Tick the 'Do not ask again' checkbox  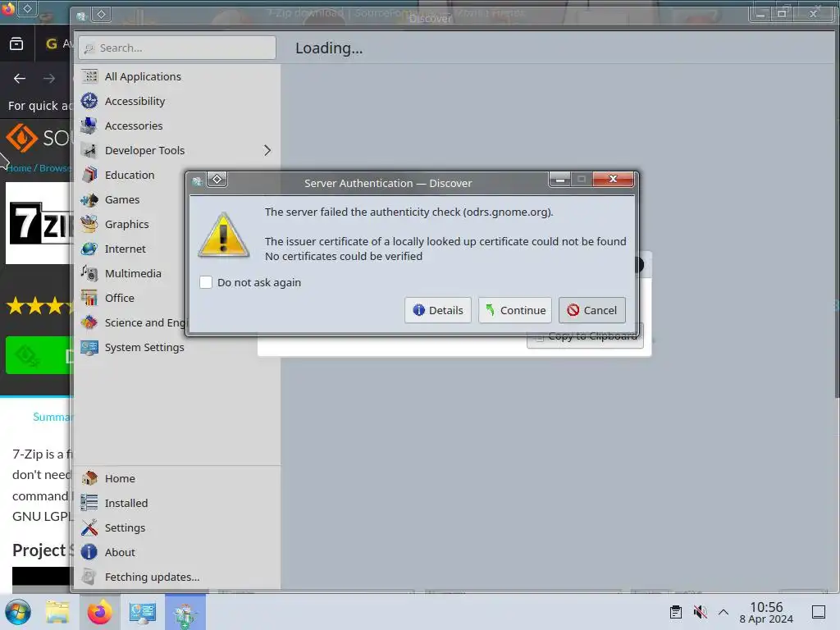206,282
